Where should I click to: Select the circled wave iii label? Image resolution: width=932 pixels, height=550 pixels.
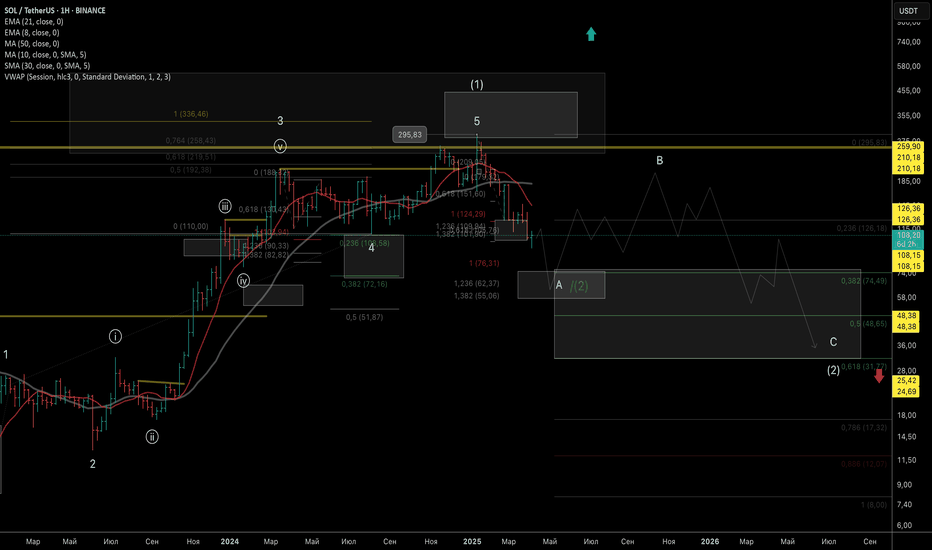pyautogui.click(x=225, y=206)
